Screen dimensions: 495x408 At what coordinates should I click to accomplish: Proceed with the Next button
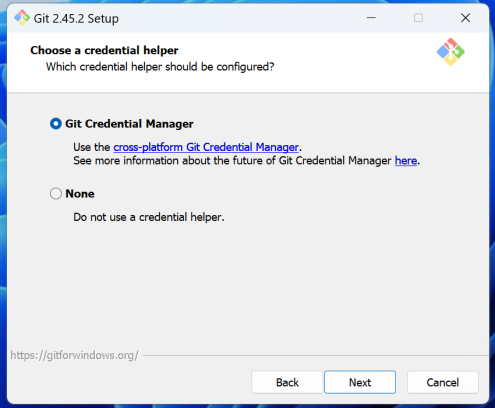[360, 382]
